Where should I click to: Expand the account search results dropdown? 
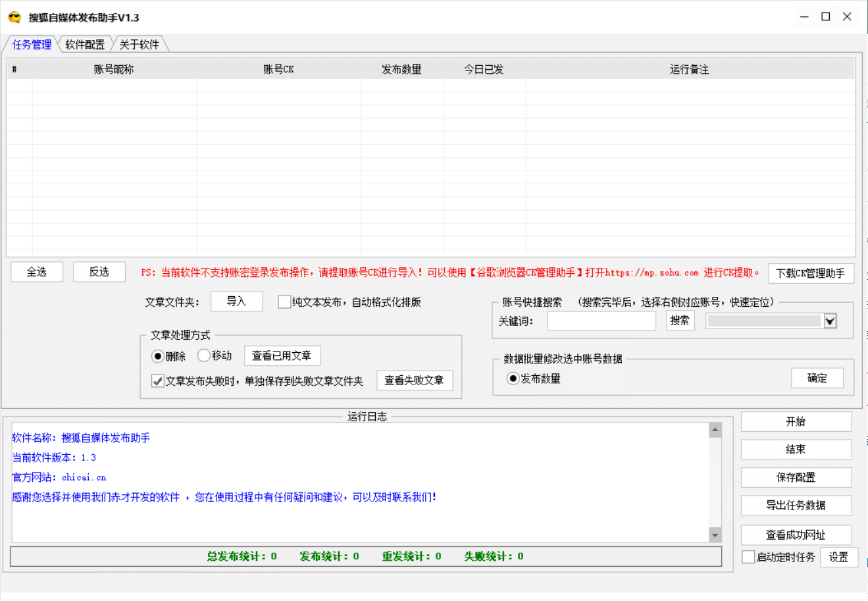click(830, 321)
